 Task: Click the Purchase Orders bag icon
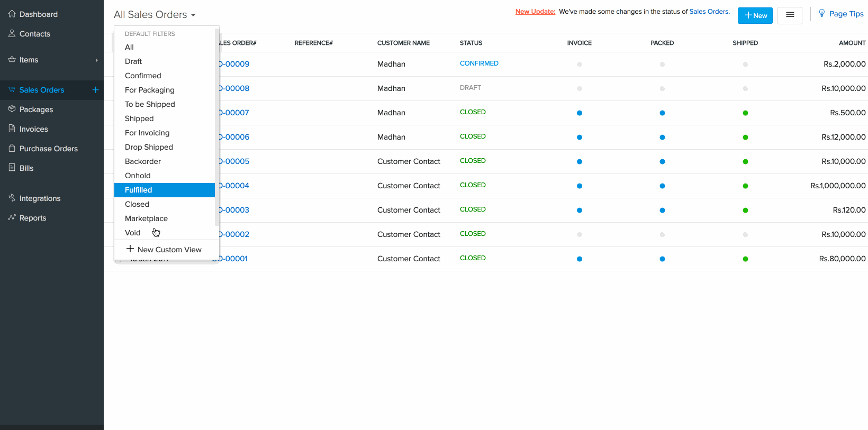coord(12,148)
